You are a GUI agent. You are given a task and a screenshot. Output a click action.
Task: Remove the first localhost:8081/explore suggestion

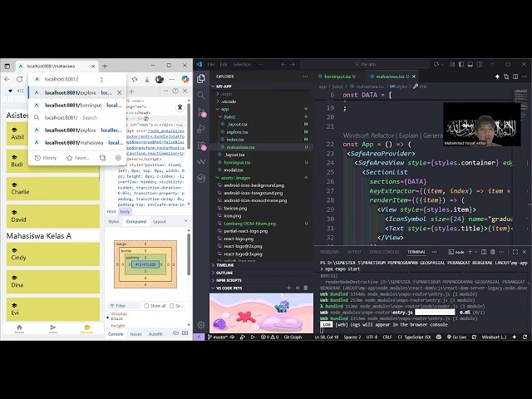pyautogui.click(x=120, y=92)
